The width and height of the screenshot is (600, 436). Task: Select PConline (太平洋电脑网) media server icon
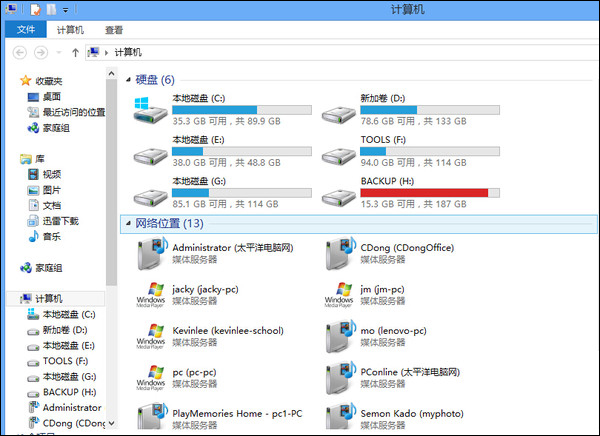341,377
